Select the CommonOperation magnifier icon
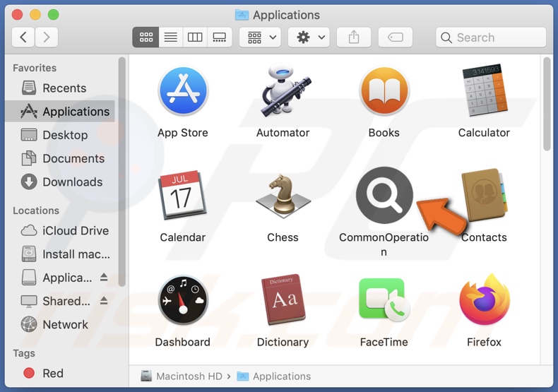This screenshot has height=392, width=558. click(384, 195)
